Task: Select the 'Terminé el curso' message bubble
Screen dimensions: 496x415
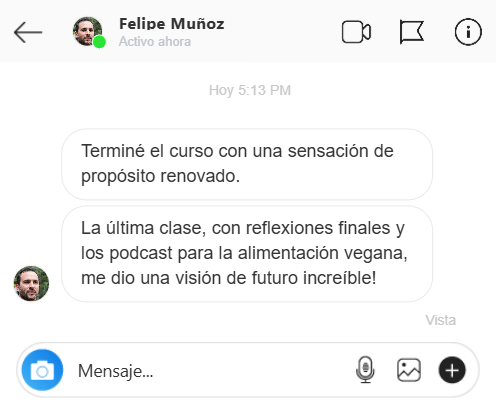Action: coord(247,164)
